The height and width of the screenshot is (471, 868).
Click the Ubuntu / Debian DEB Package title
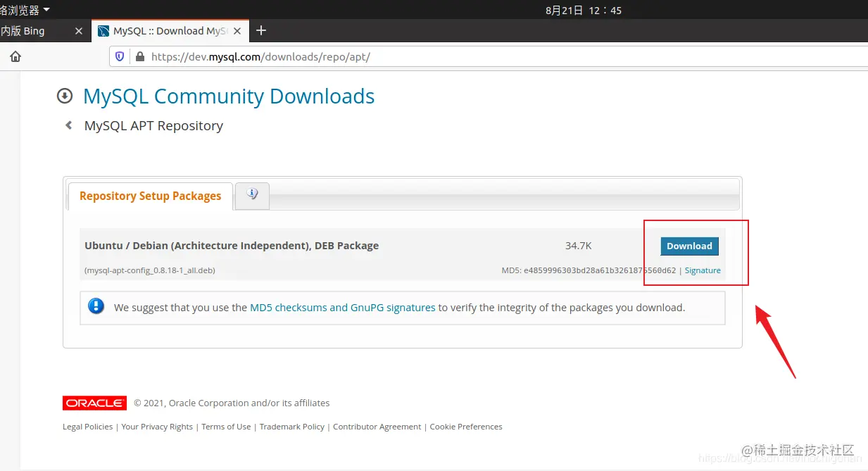(232, 246)
